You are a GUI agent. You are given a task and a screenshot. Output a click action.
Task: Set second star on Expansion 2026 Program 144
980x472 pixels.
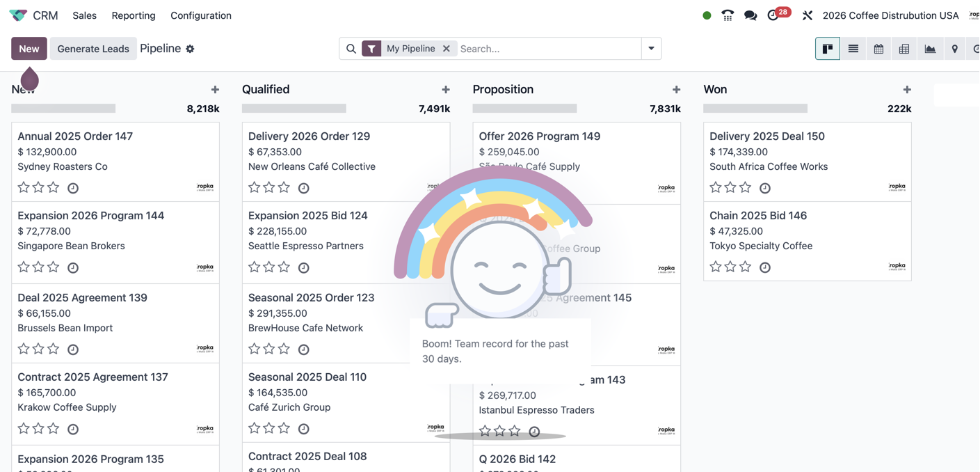point(38,267)
